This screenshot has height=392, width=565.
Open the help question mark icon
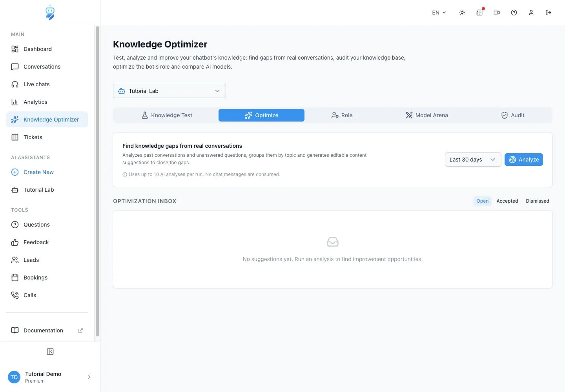click(x=514, y=13)
